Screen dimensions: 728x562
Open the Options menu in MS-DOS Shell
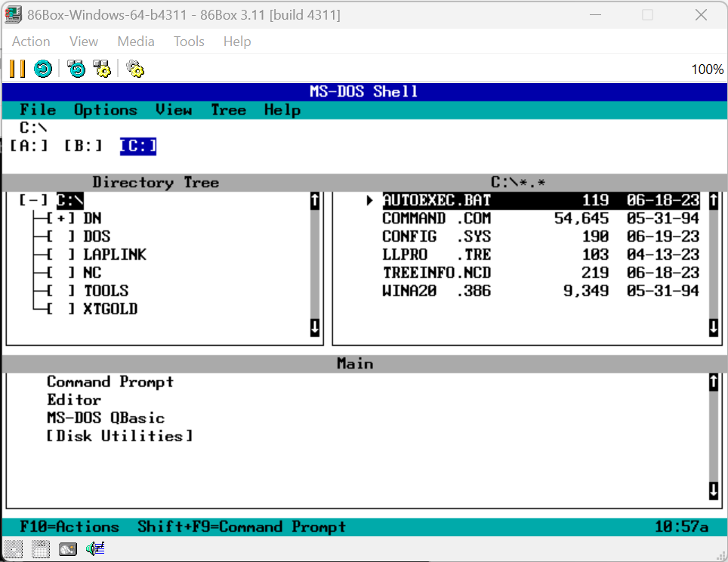coord(105,110)
